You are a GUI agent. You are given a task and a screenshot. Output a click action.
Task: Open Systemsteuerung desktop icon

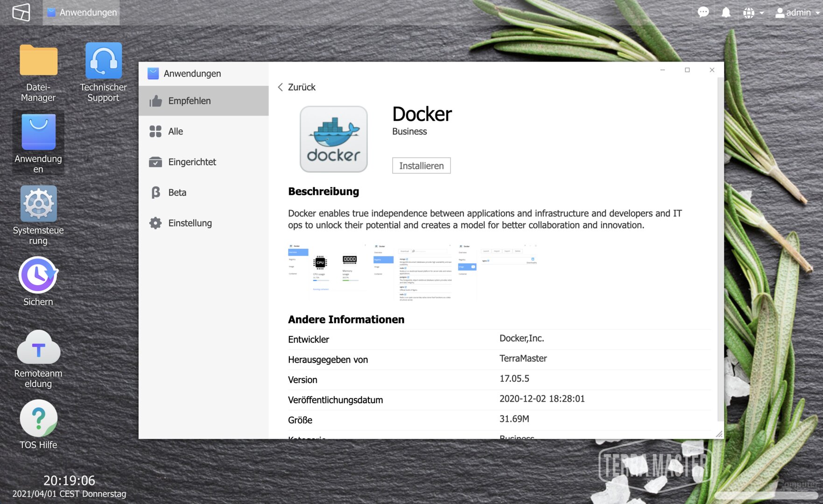click(38, 216)
